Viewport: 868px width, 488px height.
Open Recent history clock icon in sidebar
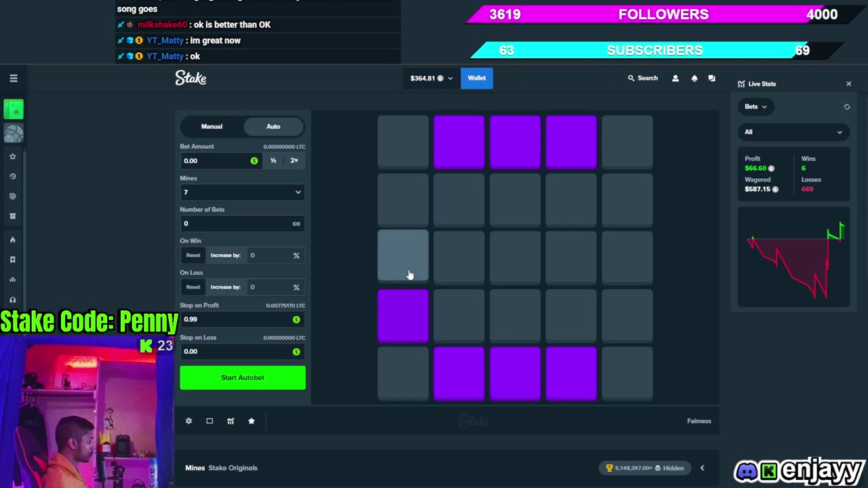pos(12,176)
